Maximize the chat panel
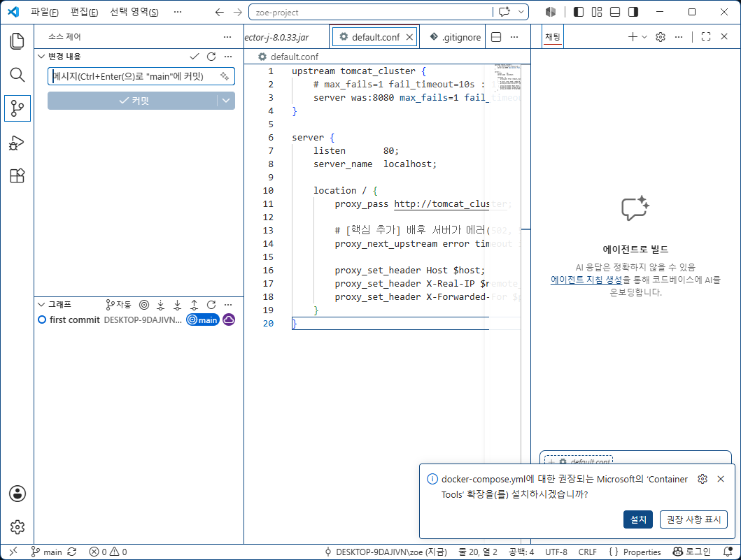Viewport: 741px width, 560px height. pos(706,36)
